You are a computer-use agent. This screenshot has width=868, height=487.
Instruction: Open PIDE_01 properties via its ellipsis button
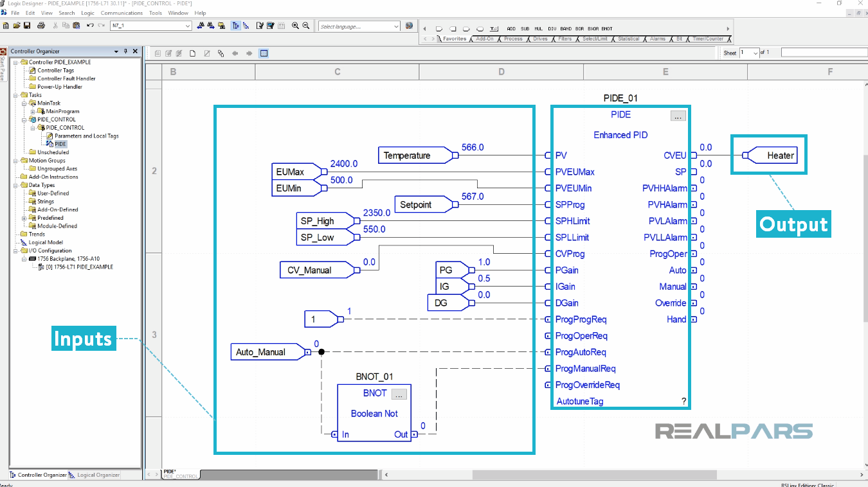[679, 116]
